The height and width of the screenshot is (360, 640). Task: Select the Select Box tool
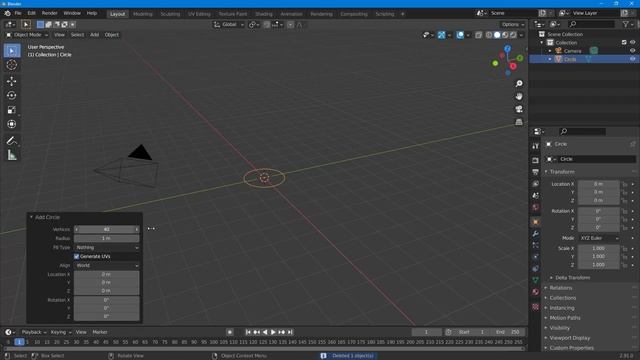pyautogui.click(x=12, y=51)
